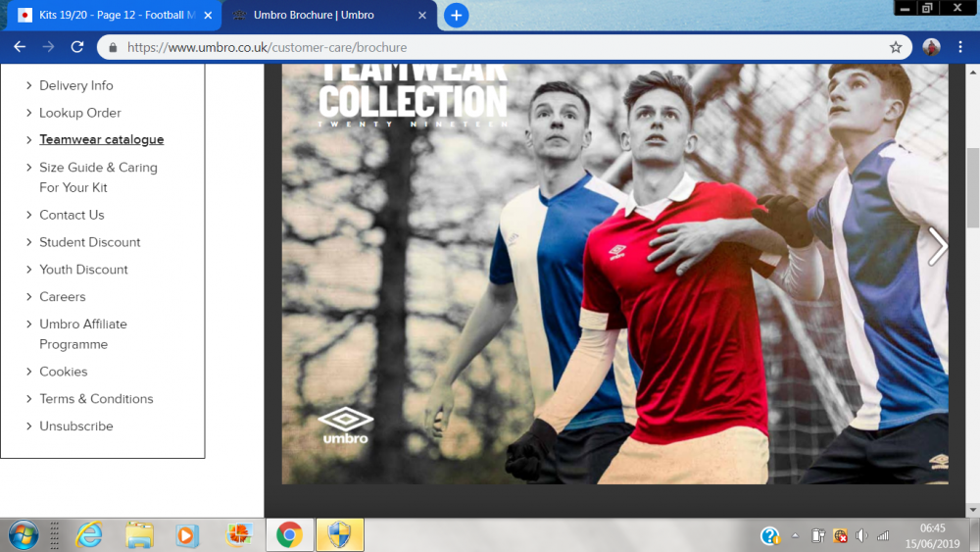The image size is (980, 552).
Task: Open Internet Explorer from the taskbar
Action: click(90, 534)
